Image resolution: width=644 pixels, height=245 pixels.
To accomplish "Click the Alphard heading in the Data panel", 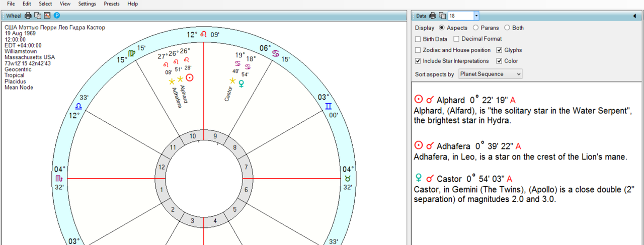I will (450, 100).
